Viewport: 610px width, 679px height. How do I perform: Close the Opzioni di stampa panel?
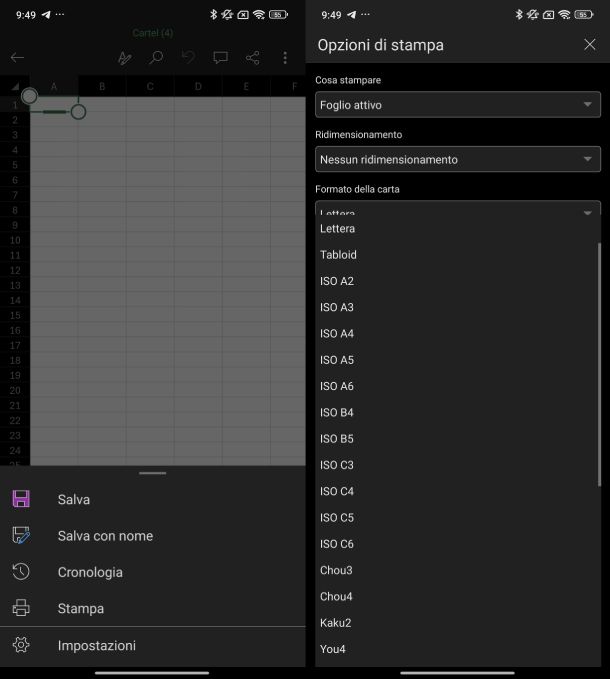(x=590, y=44)
